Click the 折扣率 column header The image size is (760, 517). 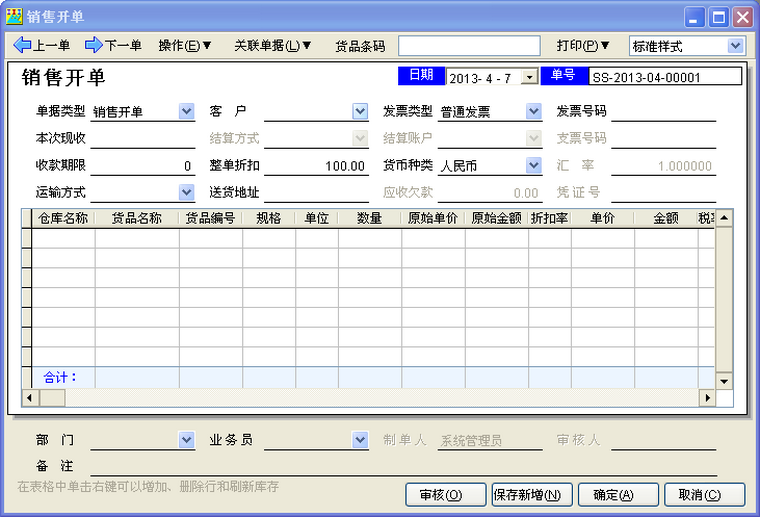(550, 218)
